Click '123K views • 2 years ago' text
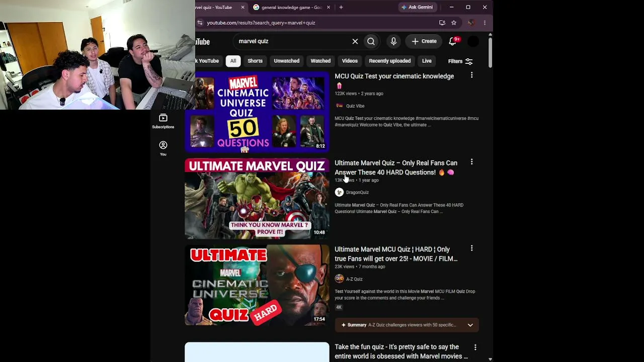The width and height of the screenshot is (644, 362). (359, 94)
